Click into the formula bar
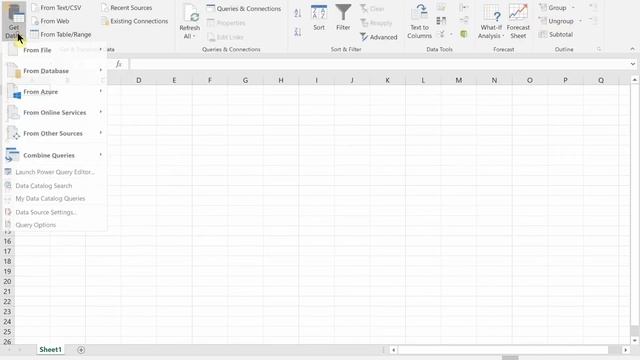Viewport: 640px width, 360px height. (x=378, y=64)
